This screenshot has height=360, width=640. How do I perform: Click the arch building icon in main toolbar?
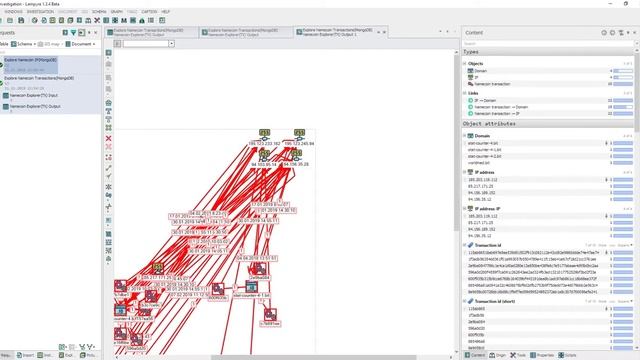pyautogui.click(x=88, y=20)
